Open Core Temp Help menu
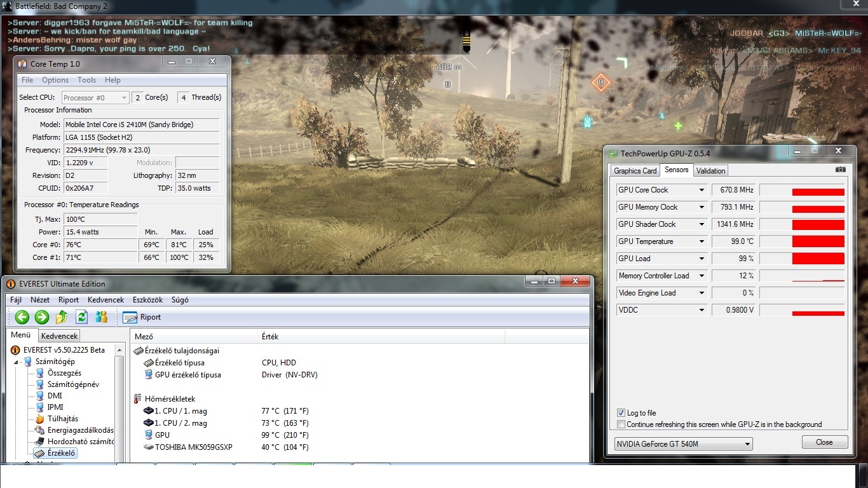Screen dimensions: 868x488 point(112,80)
